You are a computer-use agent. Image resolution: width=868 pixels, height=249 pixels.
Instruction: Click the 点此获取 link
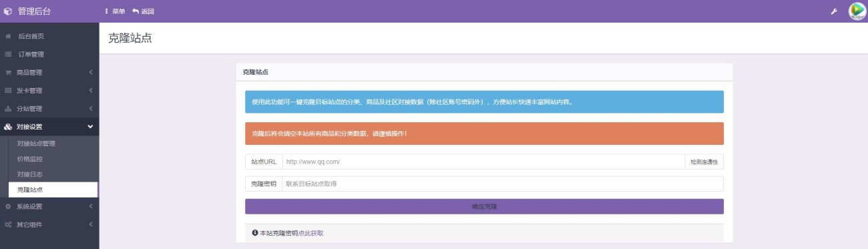[310, 233]
